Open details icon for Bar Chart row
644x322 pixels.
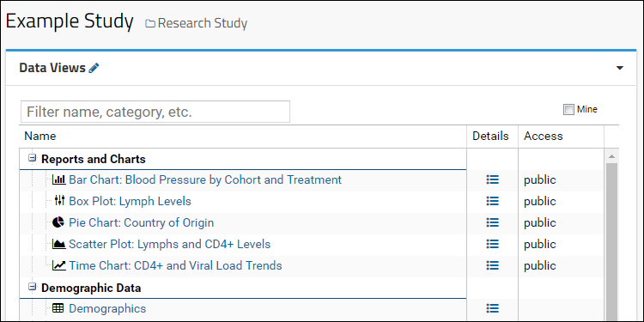(493, 179)
